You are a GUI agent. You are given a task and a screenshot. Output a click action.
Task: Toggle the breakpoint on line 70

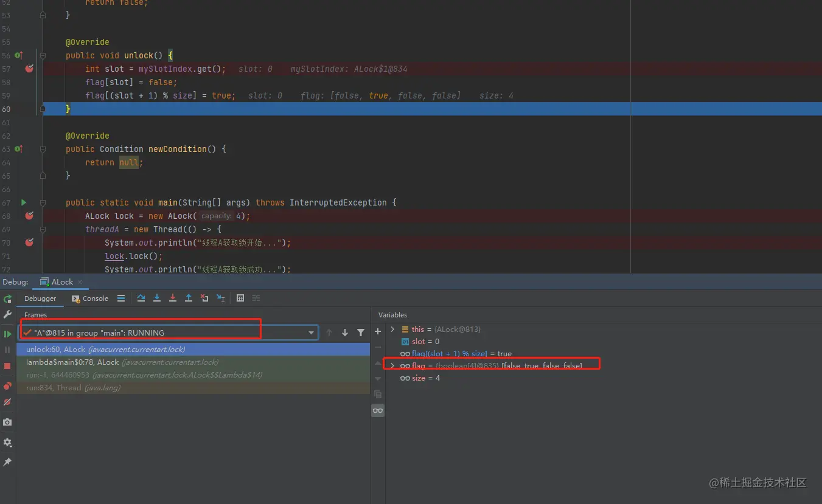[29, 243]
